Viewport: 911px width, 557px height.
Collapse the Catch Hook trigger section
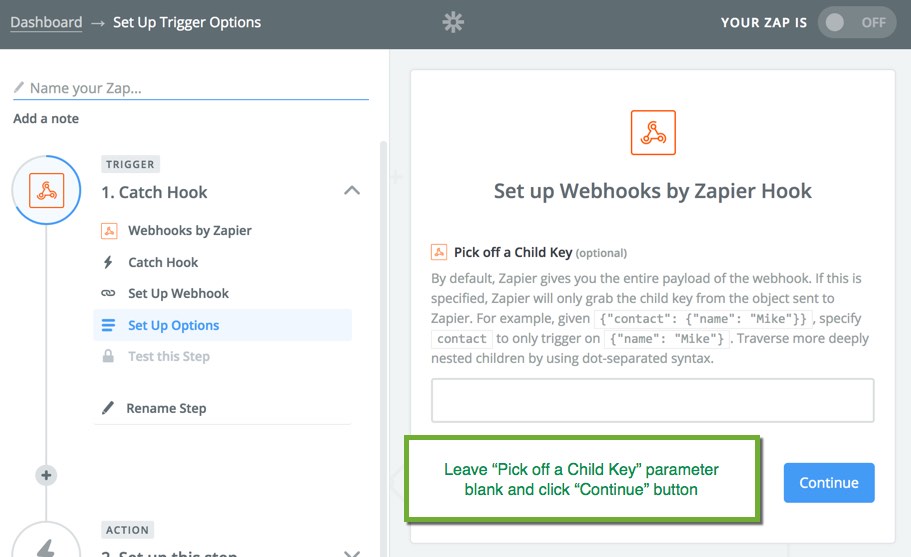point(352,191)
